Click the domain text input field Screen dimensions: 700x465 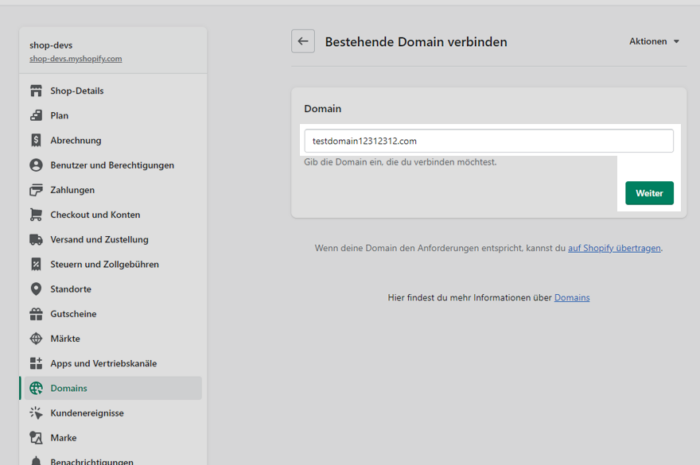(x=489, y=141)
